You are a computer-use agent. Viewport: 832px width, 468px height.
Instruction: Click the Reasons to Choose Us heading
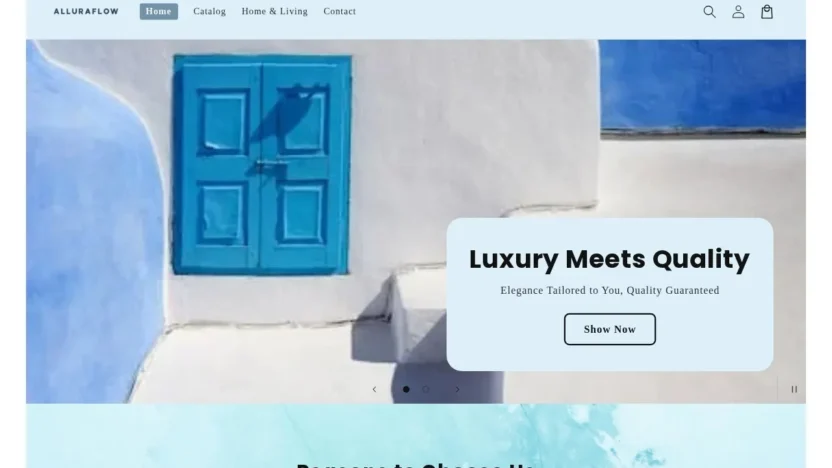(416, 465)
